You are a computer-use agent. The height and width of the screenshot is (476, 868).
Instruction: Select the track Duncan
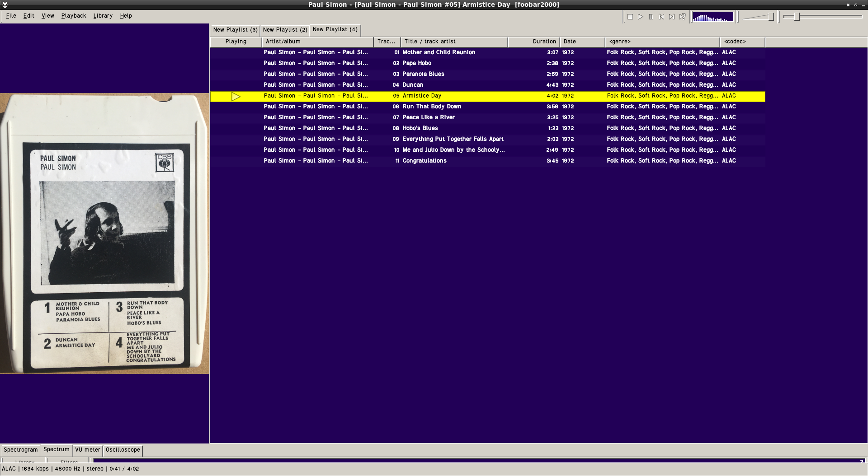click(x=488, y=85)
